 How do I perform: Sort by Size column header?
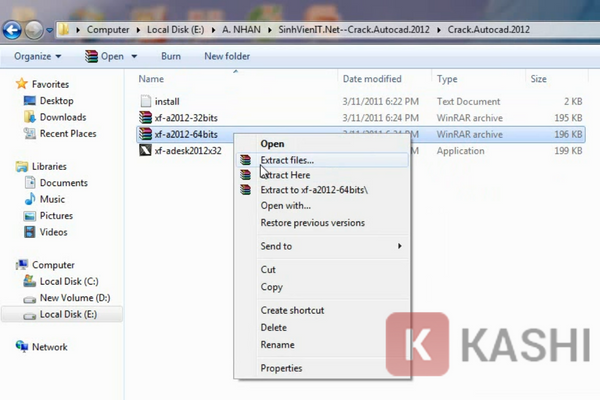[x=538, y=79]
